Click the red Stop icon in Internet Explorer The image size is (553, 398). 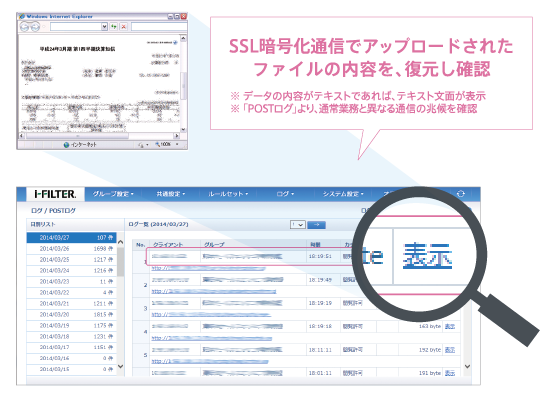[123, 27]
